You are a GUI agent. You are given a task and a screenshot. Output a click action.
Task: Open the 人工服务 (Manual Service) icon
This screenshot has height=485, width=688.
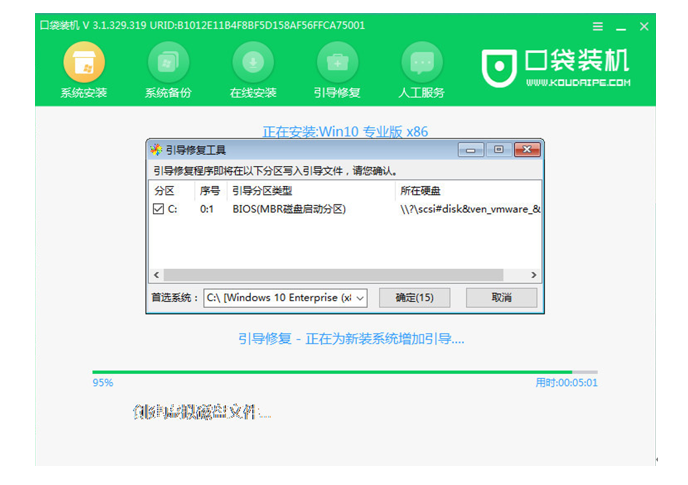coord(422,72)
